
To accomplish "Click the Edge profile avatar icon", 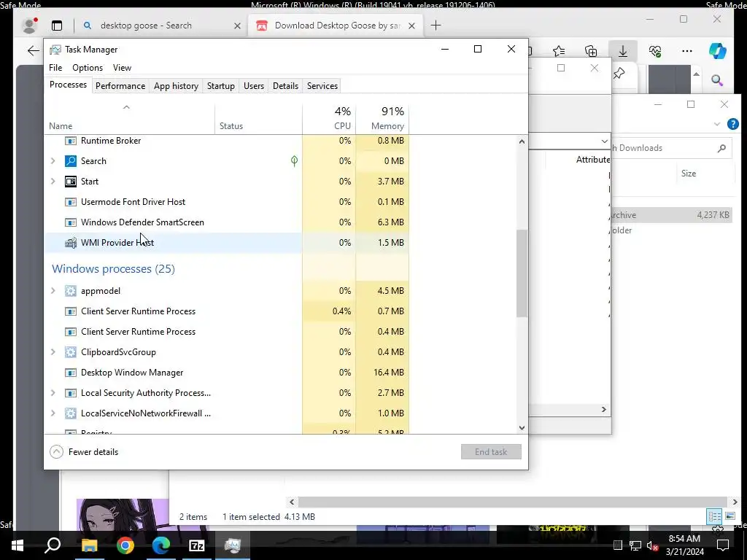I will tap(30, 26).
